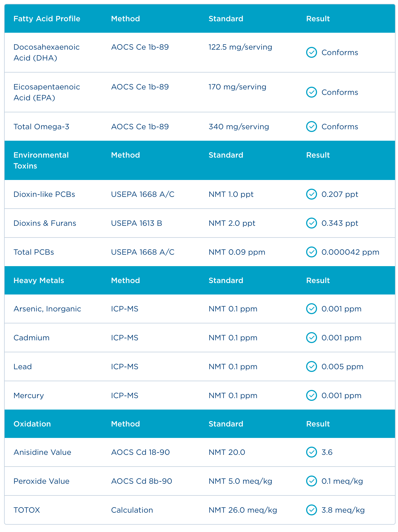Click the Environmental Toxins section header
The width and height of the screenshot is (398, 532).
click(41, 161)
